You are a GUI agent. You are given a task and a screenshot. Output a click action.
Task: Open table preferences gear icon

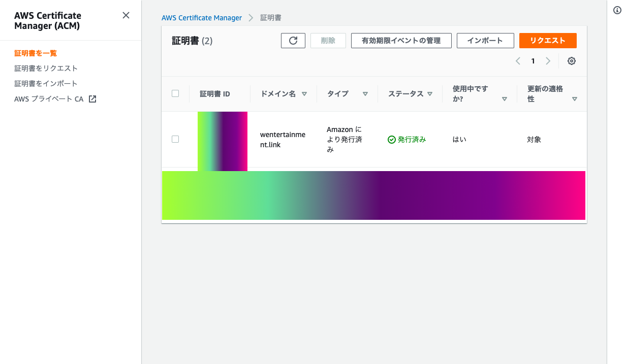click(572, 61)
